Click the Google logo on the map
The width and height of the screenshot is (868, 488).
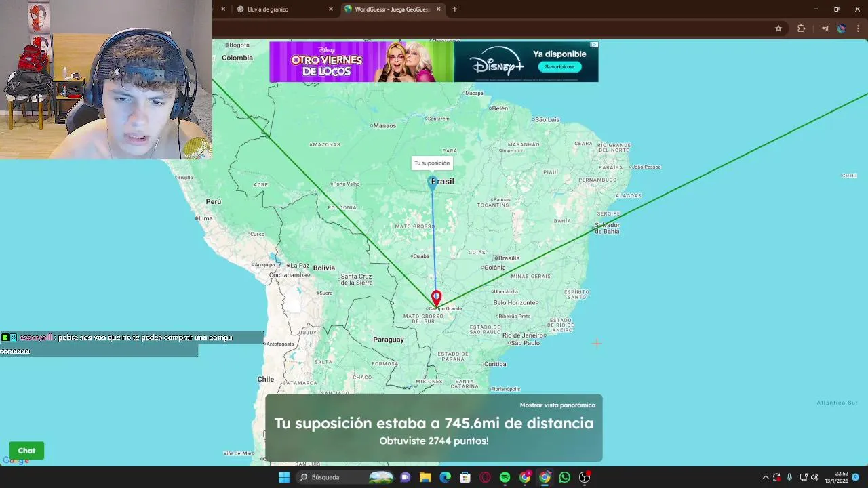click(16, 461)
